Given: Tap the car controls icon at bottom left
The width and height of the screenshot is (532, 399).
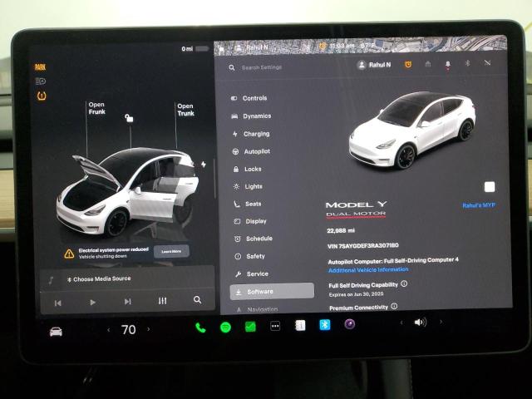Looking at the screenshot, I should click(x=56, y=332).
